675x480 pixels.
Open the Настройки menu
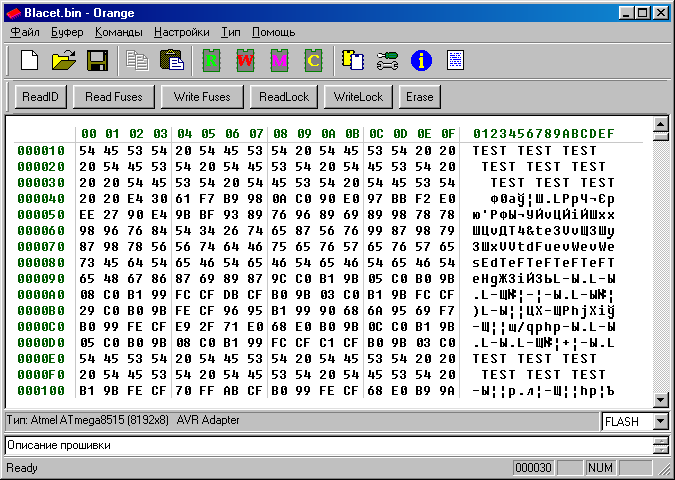182,32
